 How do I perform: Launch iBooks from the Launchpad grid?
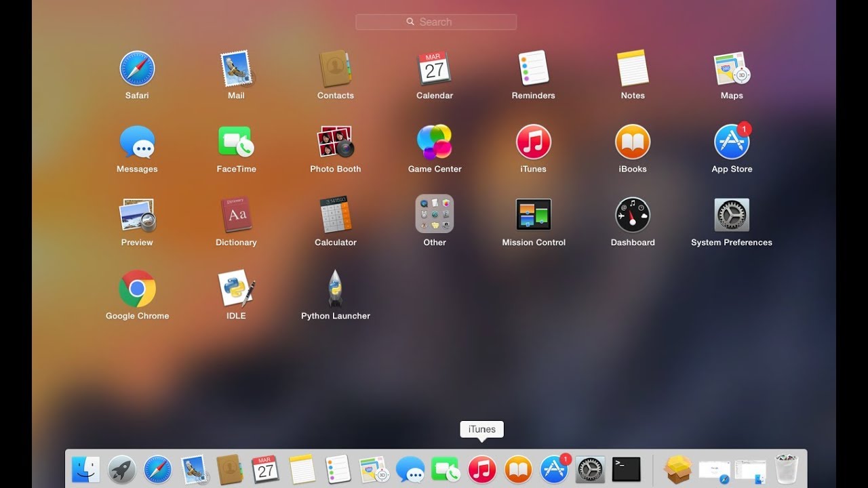point(633,142)
